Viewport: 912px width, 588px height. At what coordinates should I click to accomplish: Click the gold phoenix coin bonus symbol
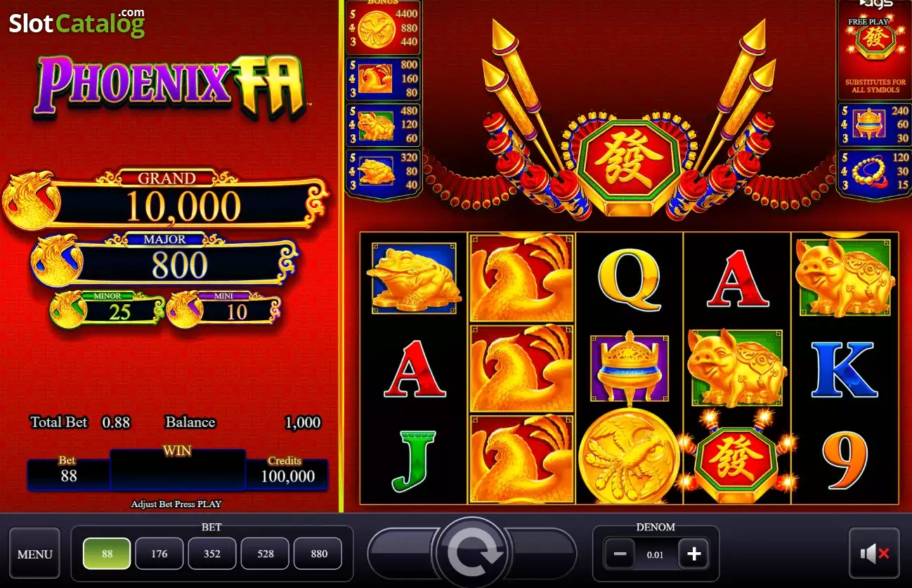(619, 457)
